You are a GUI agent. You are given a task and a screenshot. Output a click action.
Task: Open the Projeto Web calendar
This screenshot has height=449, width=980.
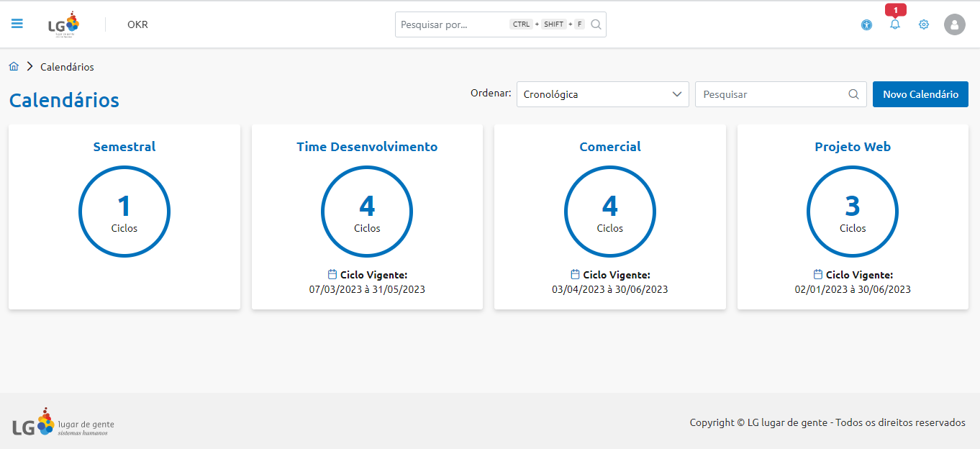[x=853, y=147]
